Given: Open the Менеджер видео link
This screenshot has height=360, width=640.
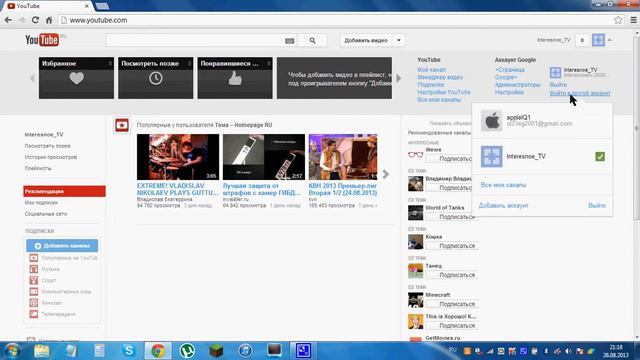Looking at the screenshot, I should (x=440, y=77).
